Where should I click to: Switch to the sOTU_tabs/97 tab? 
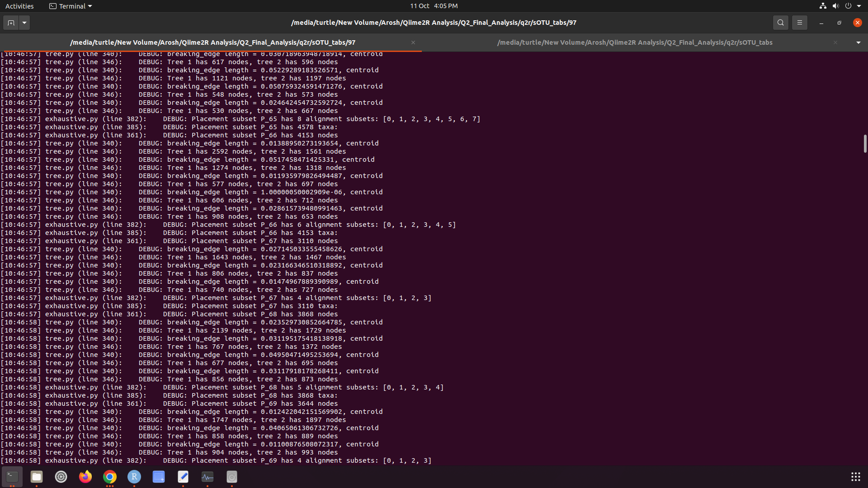pos(212,42)
